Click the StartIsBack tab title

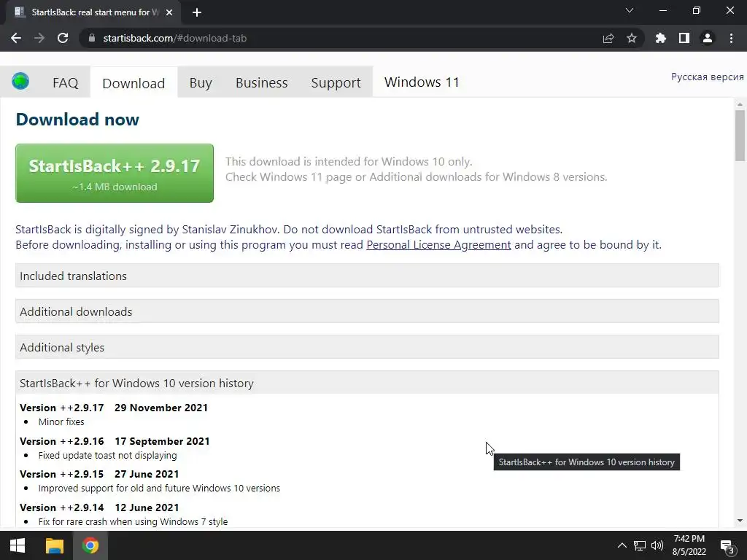point(95,12)
